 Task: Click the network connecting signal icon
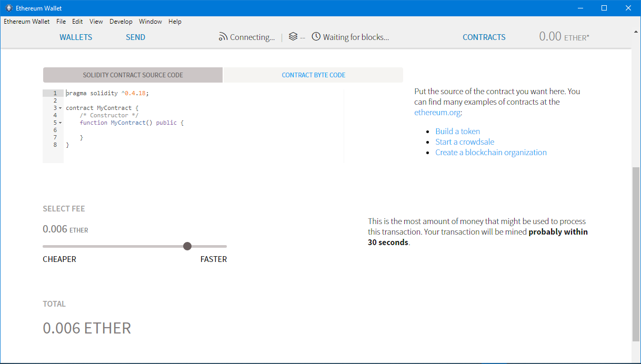(223, 37)
